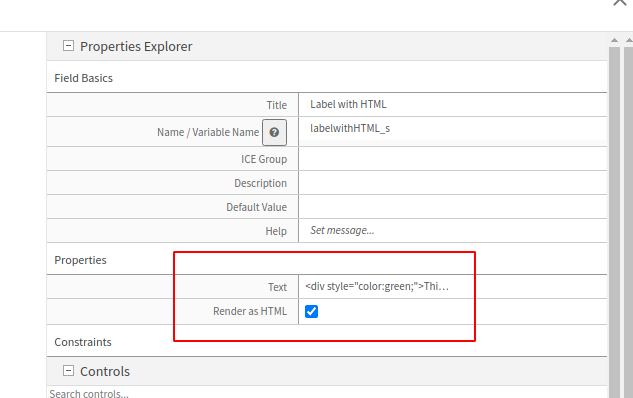Click the ICE Group value field
Viewport: 633px width, 398px height.
pos(453,159)
